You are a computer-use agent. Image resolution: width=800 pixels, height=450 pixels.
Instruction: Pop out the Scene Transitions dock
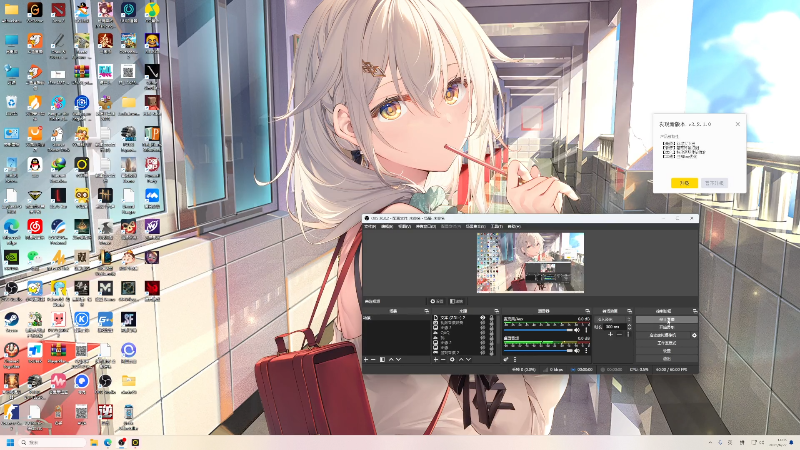click(629, 311)
